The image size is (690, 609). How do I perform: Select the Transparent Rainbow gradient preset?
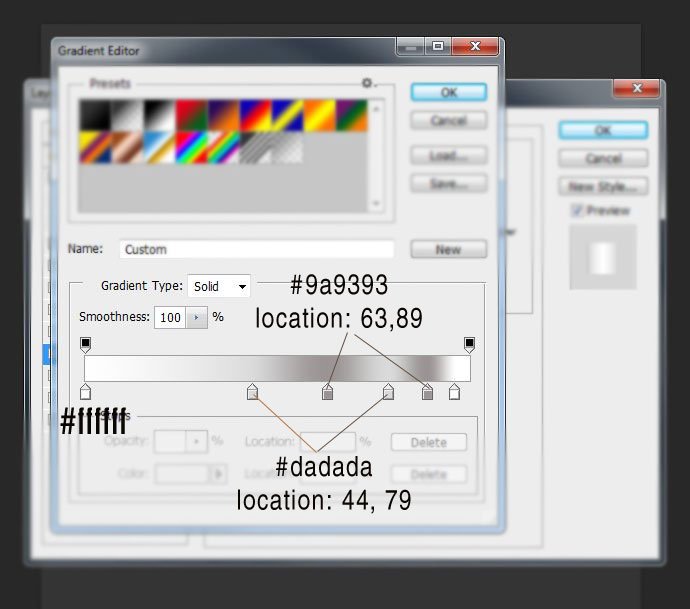tap(224, 148)
